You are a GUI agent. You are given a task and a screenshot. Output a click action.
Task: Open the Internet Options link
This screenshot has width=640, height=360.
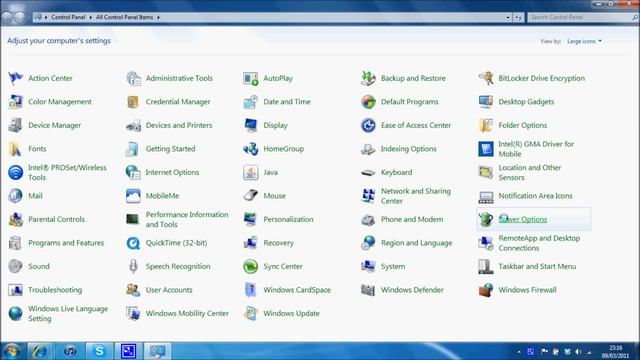[172, 172]
